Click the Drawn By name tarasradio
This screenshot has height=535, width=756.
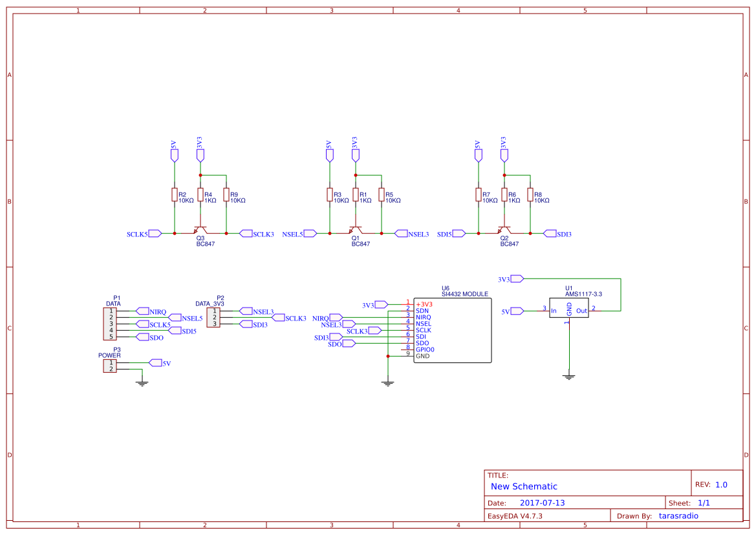pyautogui.click(x=678, y=516)
